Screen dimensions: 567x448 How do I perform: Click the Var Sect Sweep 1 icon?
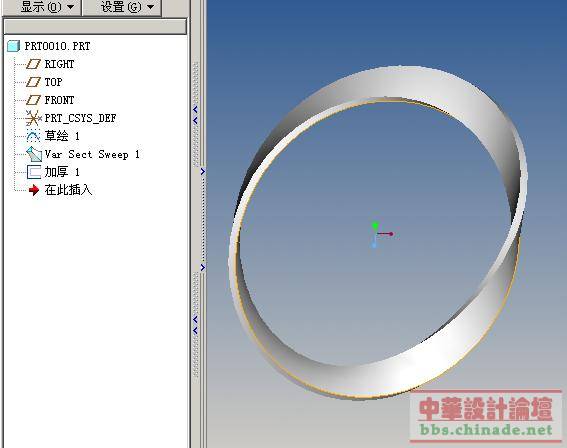click(x=34, y=154)
